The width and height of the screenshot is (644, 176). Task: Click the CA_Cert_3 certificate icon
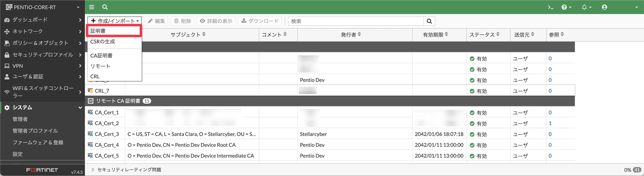(90, 134)
